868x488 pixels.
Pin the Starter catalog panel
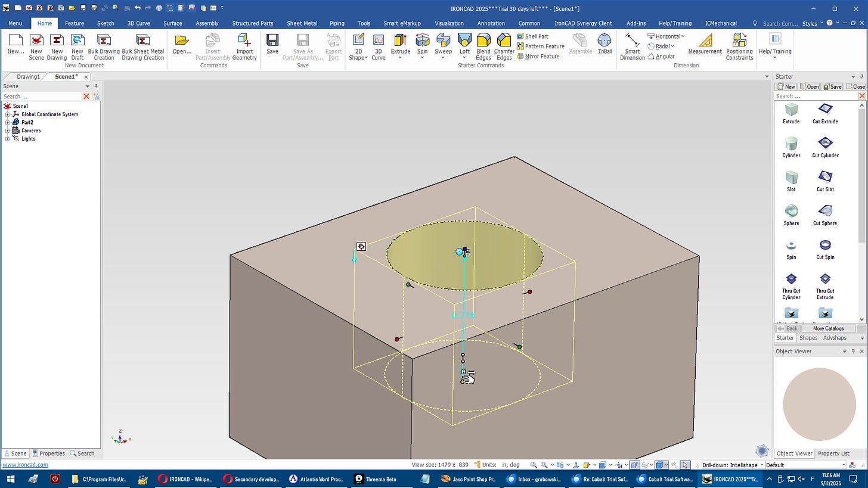(861, 77)
